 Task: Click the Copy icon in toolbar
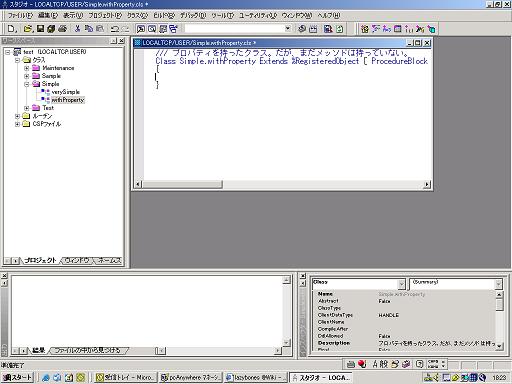89,29
